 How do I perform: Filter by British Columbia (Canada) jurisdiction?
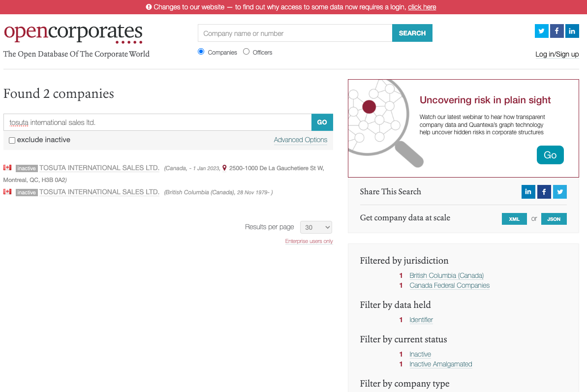[x=446, y=275]
